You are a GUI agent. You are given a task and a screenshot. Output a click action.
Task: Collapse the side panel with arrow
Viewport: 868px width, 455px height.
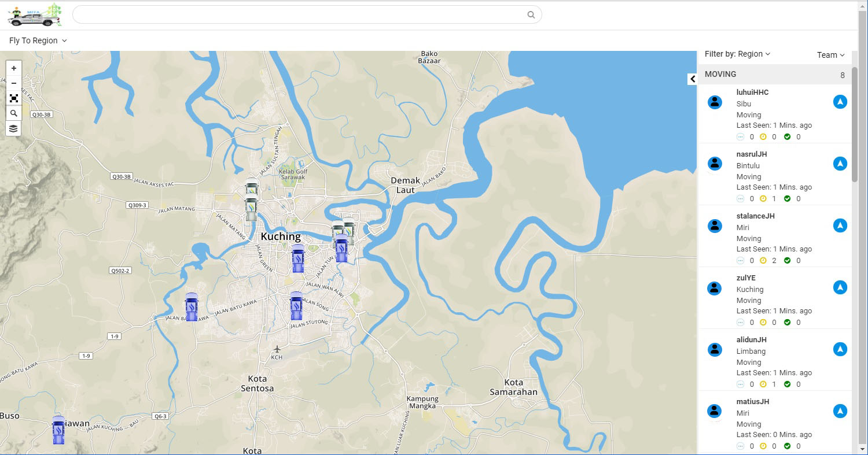[x=692, y=79]
